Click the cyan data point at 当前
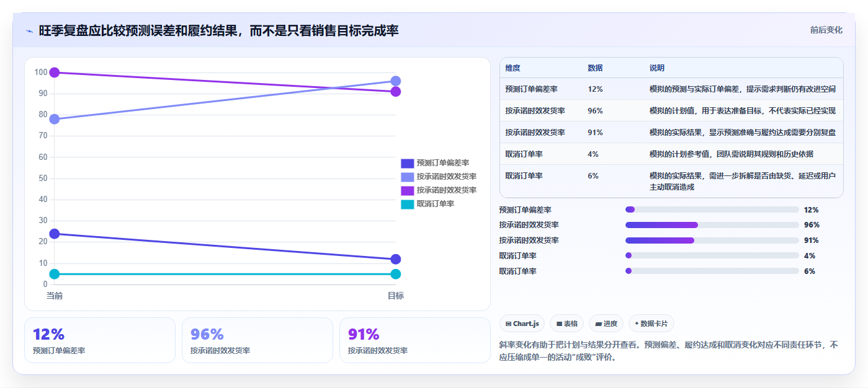 tap(55, 274)
